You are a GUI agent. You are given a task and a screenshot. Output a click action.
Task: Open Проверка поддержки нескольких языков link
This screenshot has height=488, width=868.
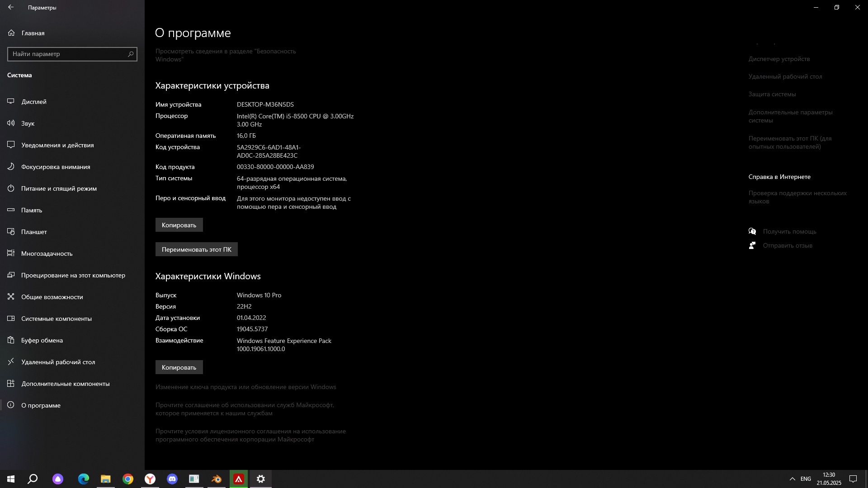coord(797,197)
